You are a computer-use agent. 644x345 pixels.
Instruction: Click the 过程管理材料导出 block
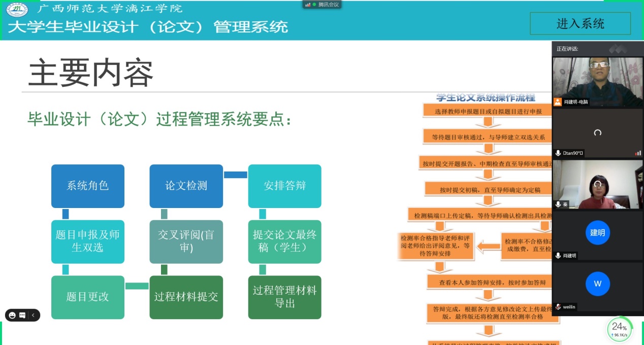pos(284,297)
